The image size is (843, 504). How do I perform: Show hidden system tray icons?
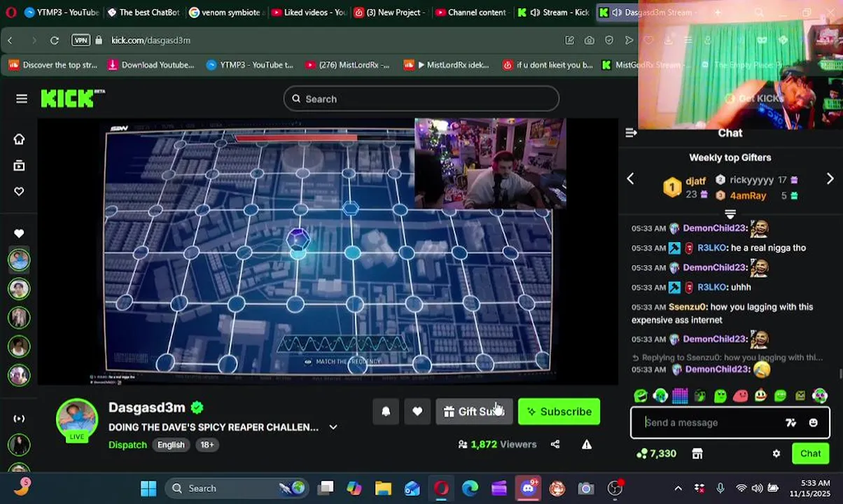point(678,488)
